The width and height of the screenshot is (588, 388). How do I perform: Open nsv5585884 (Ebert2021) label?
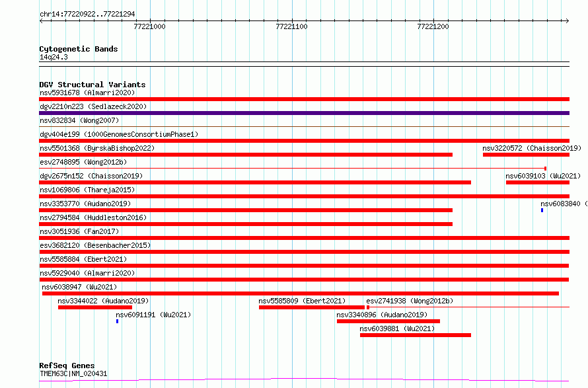click(83, 259)
